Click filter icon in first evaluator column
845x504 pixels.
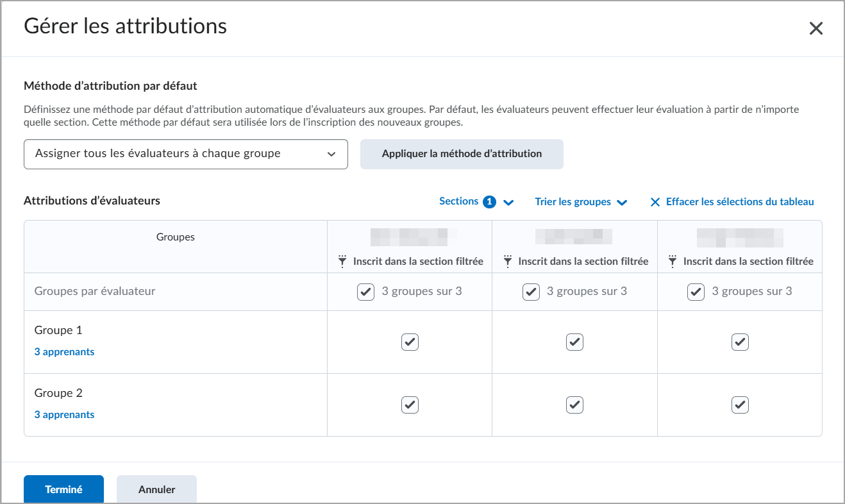pyautogui.click(x=342, y=261)
